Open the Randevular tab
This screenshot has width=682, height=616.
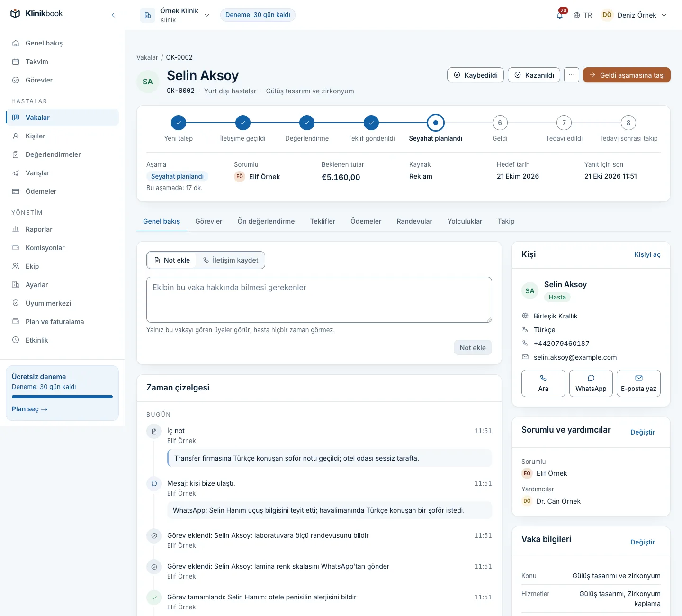point(414,221)
